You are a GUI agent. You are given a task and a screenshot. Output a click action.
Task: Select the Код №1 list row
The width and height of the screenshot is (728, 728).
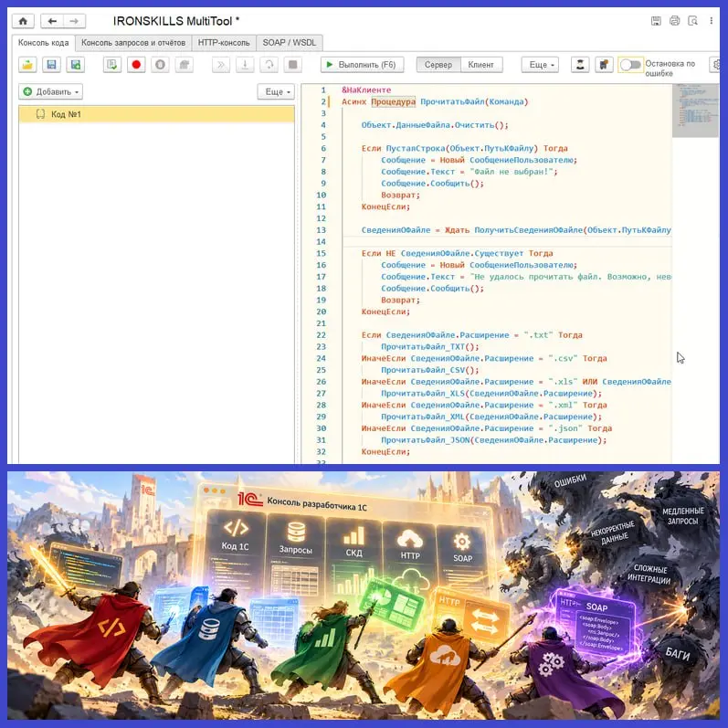(x=156, y=114)
